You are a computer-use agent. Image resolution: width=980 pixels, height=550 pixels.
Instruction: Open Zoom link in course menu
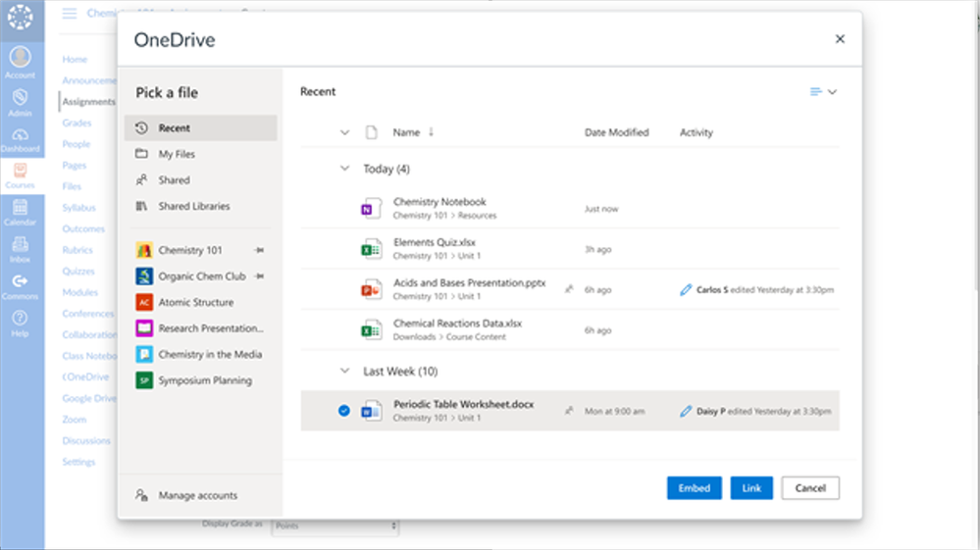75,420
